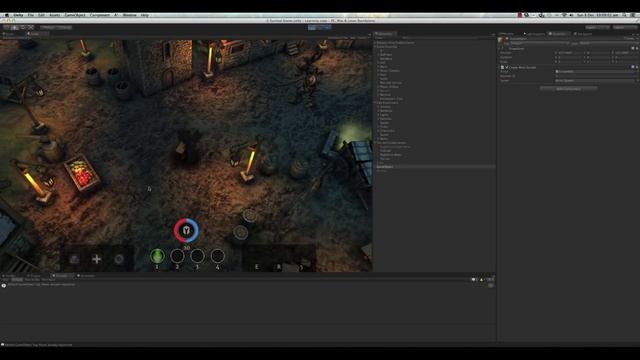Open the Transform component gear menu
The width and height of the screenshot is (640, 360).
click(x=637, y=48)
